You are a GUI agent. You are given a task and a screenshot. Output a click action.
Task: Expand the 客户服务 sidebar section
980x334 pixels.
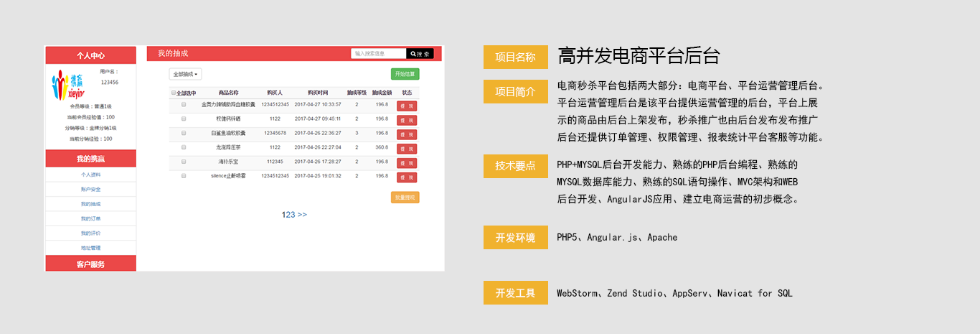click(91, 264)
